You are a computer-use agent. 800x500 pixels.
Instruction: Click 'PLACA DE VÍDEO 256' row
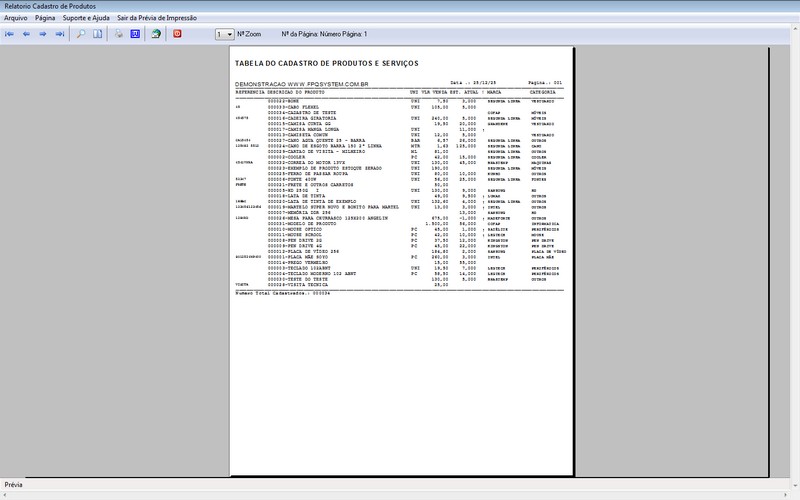click(x=399, y=252)
